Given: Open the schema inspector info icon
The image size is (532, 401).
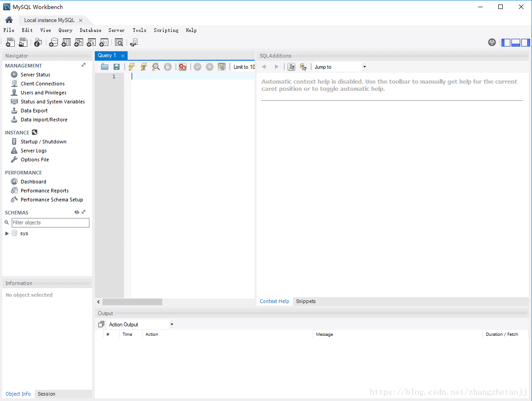Looking at the screenshot, I should 38,42.
